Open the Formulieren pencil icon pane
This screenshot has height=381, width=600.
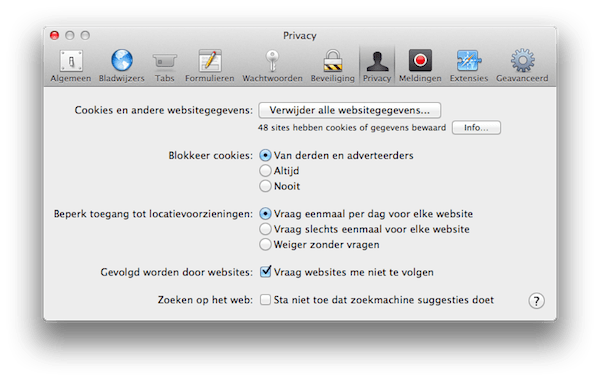(210, 66)
